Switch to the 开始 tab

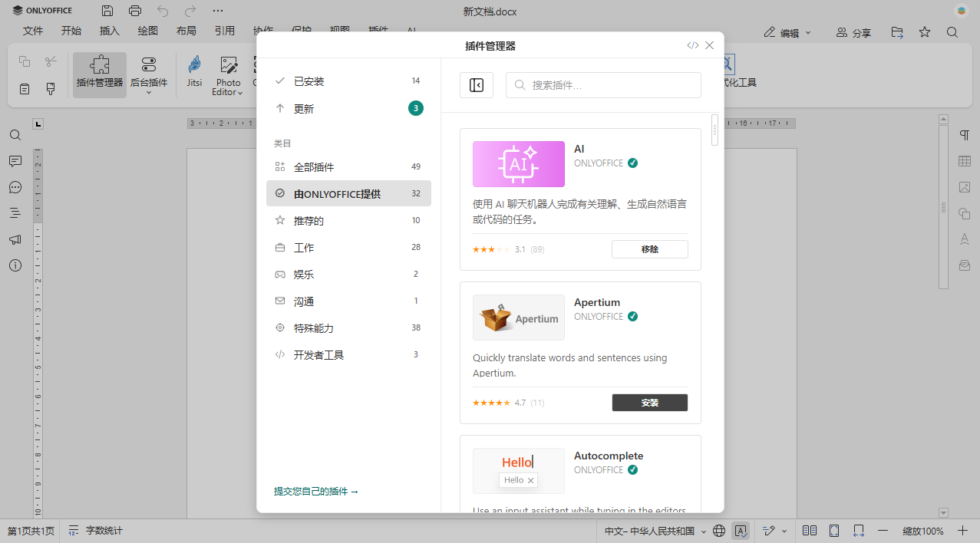71,31
